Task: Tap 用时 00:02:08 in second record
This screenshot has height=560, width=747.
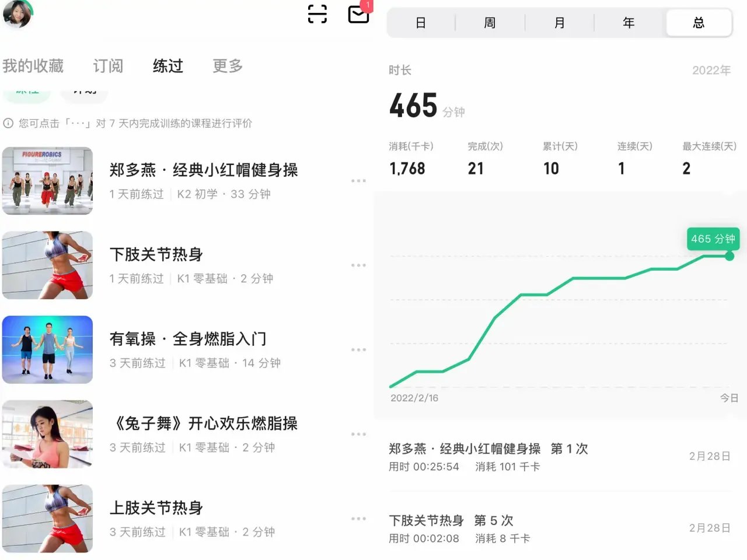Action: point(424,538)
